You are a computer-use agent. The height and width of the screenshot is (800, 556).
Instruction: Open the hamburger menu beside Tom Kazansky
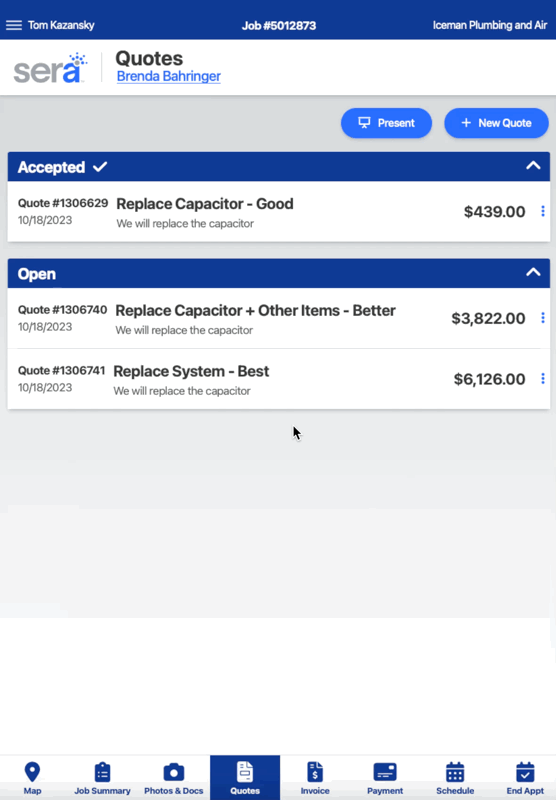point(14,25)
